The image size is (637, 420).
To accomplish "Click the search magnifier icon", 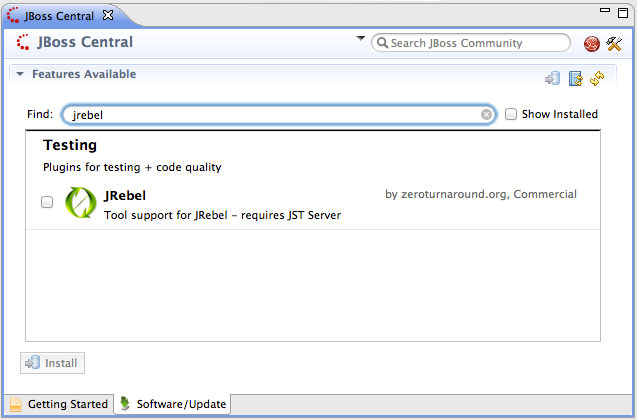I will 382,43.
